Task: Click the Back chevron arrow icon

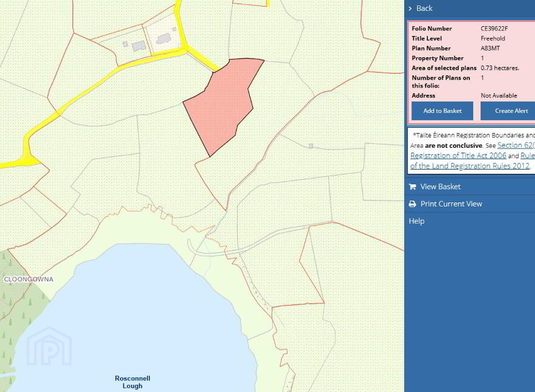Action: (x=410, y=9)
